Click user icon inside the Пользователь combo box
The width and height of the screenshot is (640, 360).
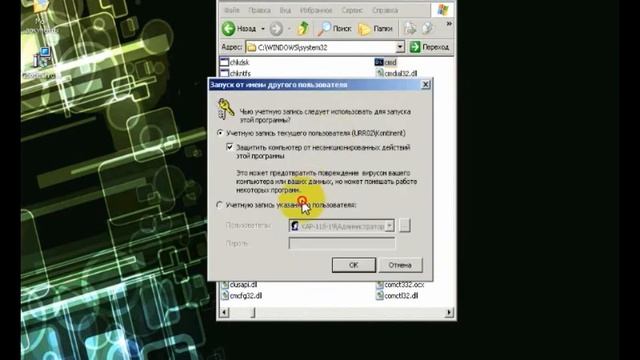tap(295, 226)
